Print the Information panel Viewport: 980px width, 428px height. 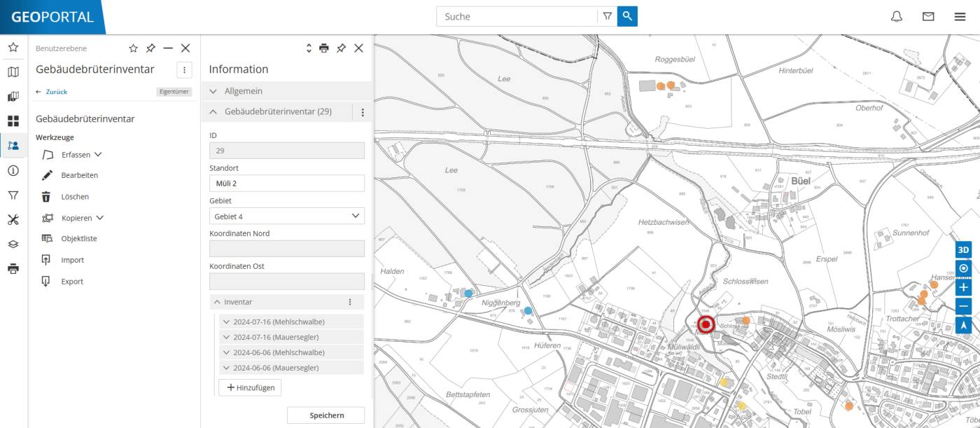325,48
